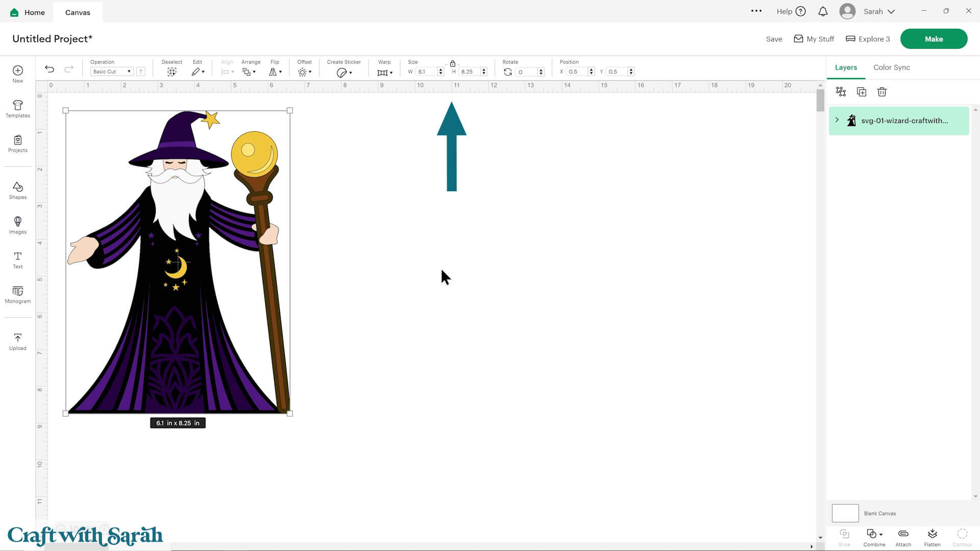980x551 pixels.
Task: Select the Blank Canvas color swatch
Action: click(845, 513)
